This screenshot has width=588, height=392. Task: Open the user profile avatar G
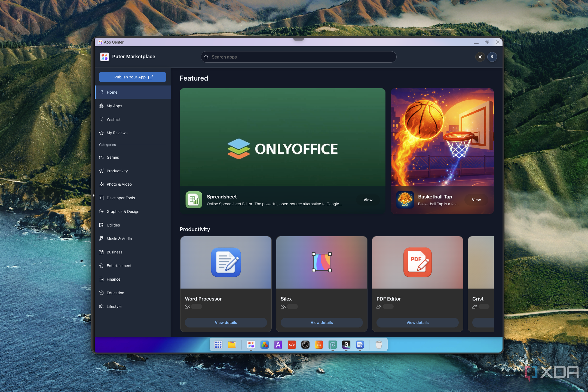coord(492,57)
